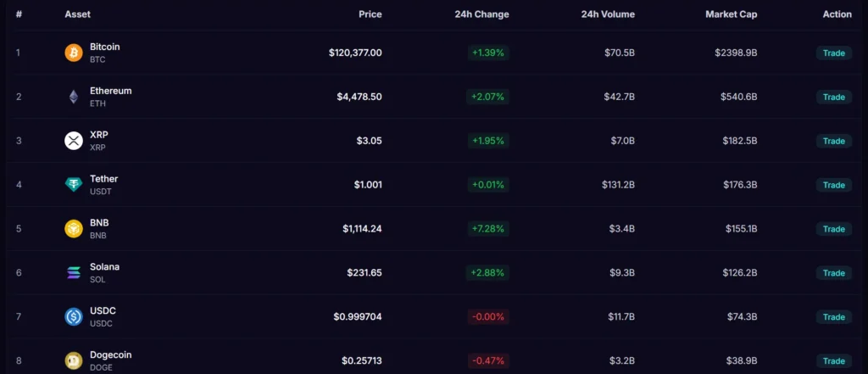Click the USDC blue icon
The image size is (868, 374).
coord(74,317)
